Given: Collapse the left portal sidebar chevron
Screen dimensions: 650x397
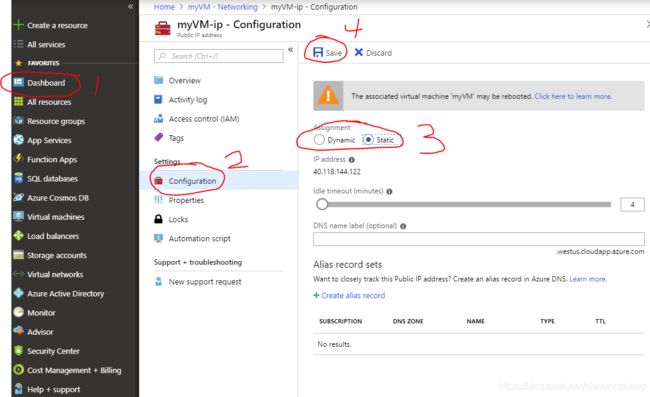Looking at the screenshot, I should (x=131, y=6).
